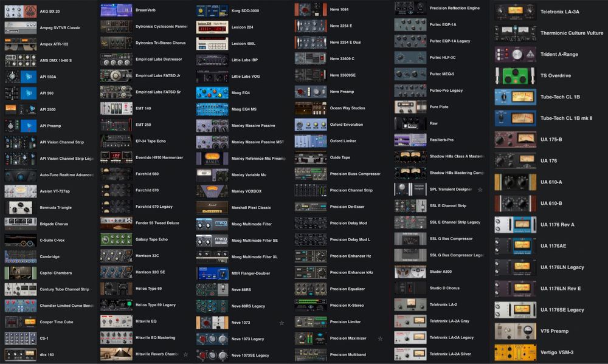Select the Ampex ATR-102 tape machine thumbnail
Viewport: 608px width, 364px height.
pyautogui.click(x=21, y=44)
